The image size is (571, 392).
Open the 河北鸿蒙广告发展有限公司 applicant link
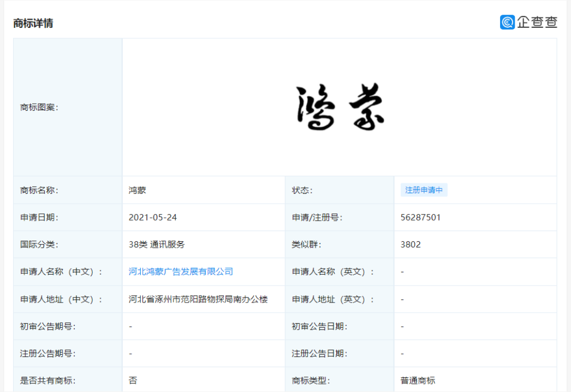pyautogui.click(x=181, y=271)
